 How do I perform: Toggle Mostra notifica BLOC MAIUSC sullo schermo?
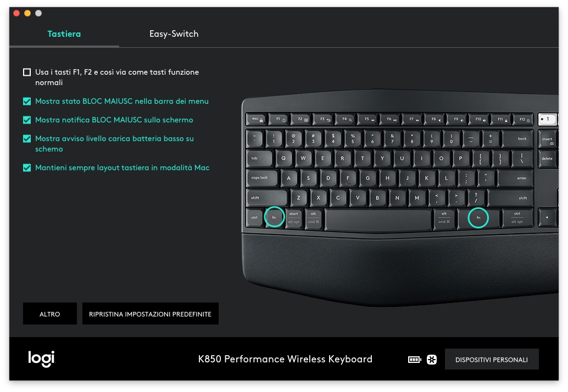(x=27, y=120)
